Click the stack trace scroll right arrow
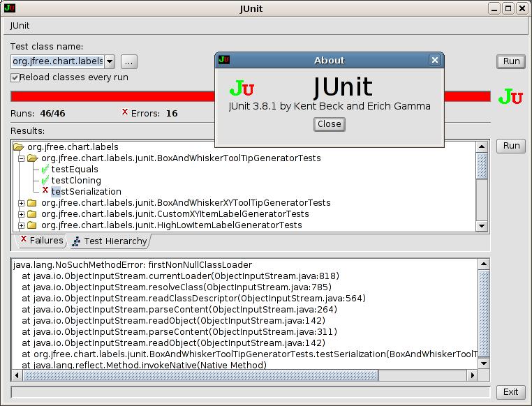Viewport: 532px width, 406px height. pyautogui.click(x=472, y=375)
